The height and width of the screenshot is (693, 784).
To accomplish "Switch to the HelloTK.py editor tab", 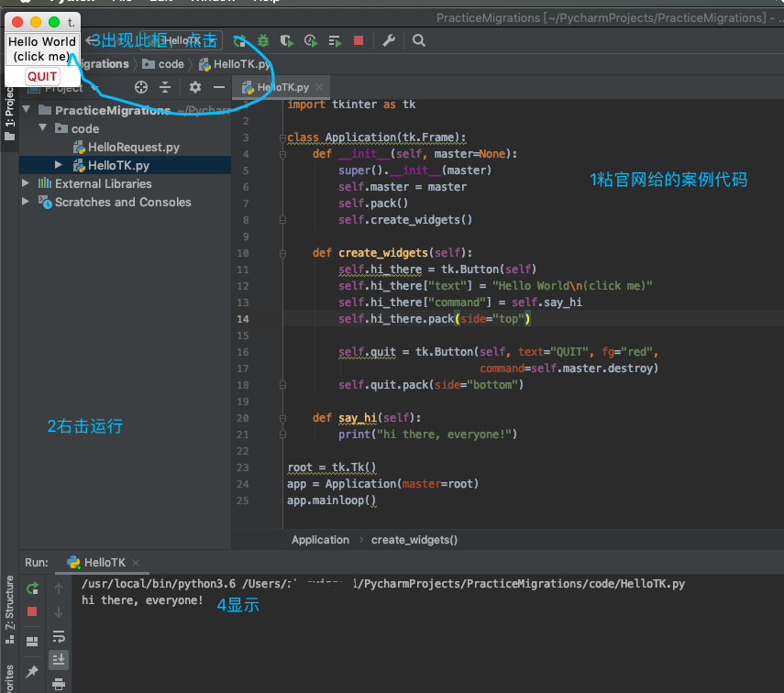I will tap(282, 87).
